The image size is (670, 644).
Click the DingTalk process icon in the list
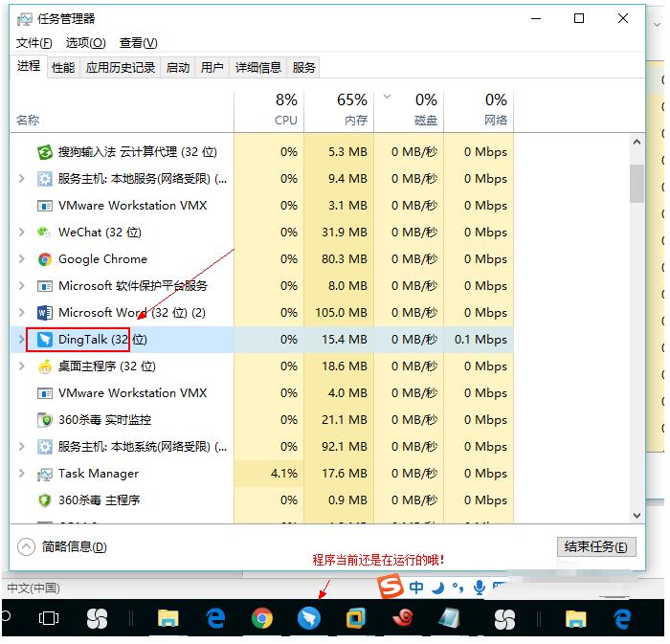(x=44, y=340)
